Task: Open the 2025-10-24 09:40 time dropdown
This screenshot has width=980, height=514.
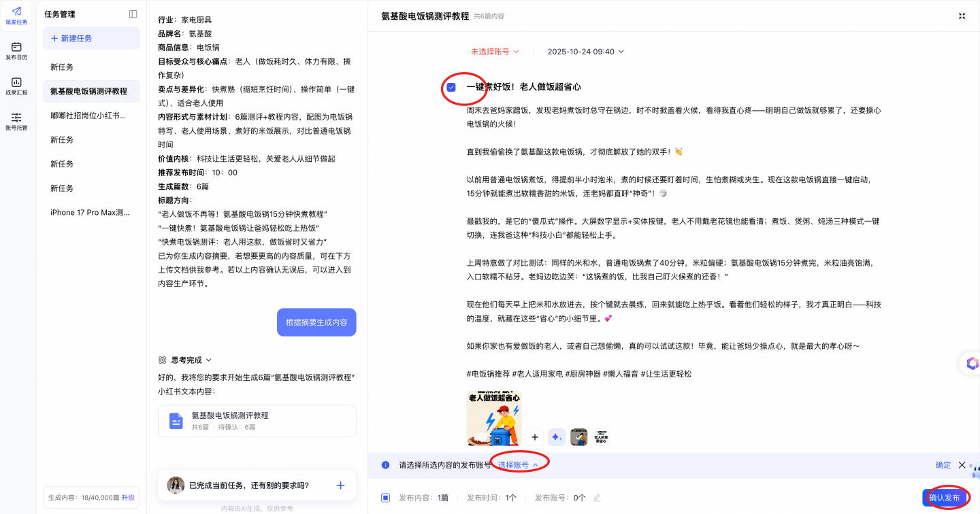Action: point(585,52)
